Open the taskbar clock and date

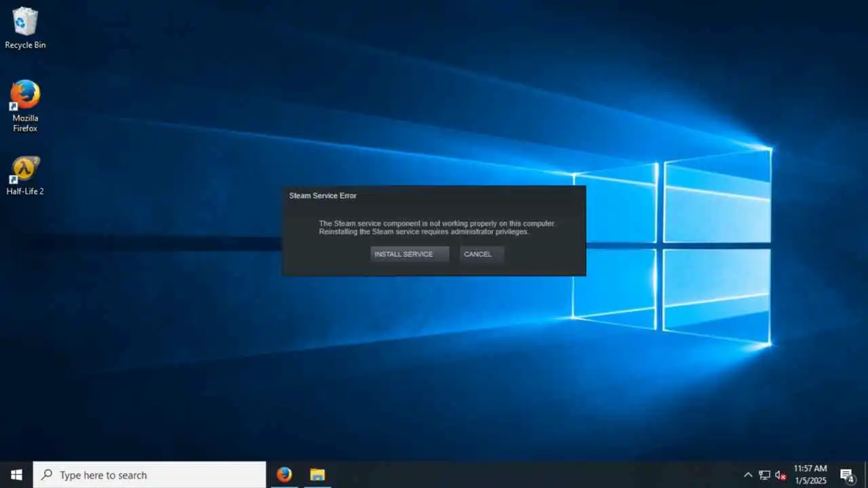pyautogui.click(x=810, y=474)
